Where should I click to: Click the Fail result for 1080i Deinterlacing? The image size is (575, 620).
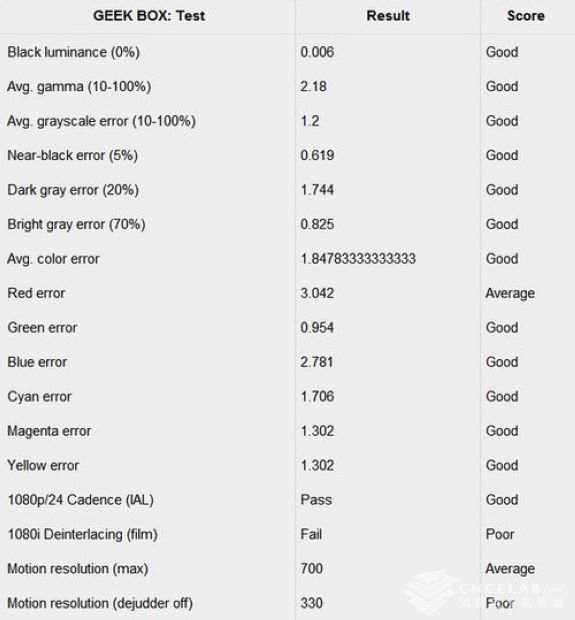pyautogui.click(x=311, y=534)
